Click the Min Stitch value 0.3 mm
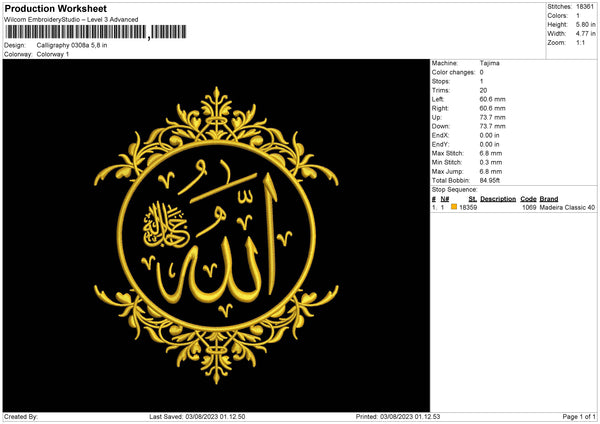Viewport: 600px width, 424px height. [x=491, y=163]
